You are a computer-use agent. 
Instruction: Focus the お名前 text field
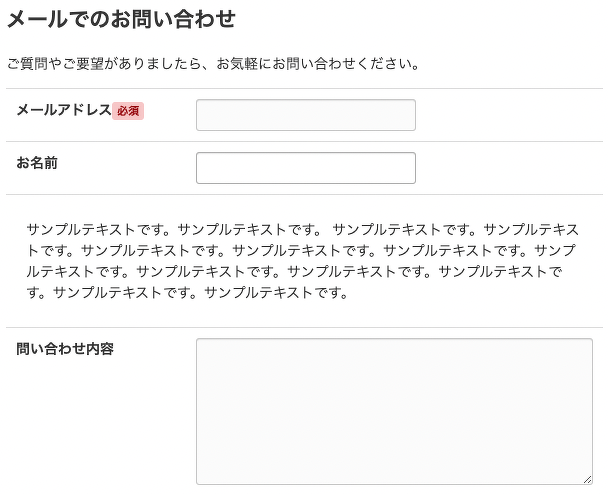pyautogui.click(x=305, y=168)
